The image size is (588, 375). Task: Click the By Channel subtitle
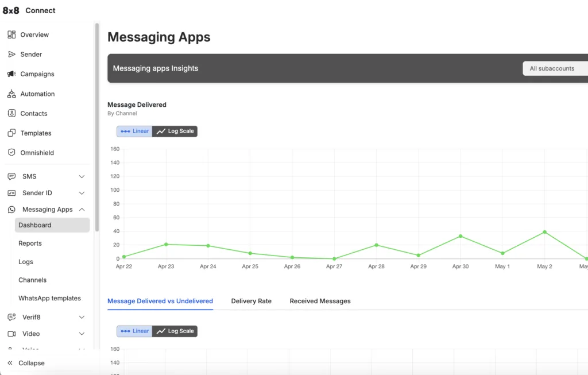pyautogui.click(x=122, y=113)
